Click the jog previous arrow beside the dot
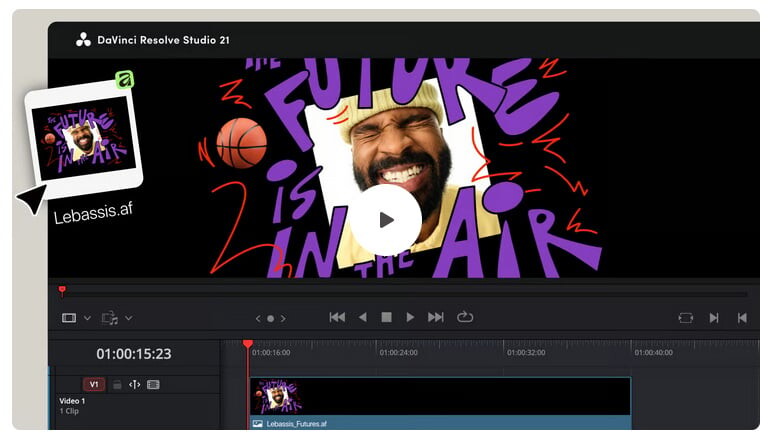 [258, 318]
